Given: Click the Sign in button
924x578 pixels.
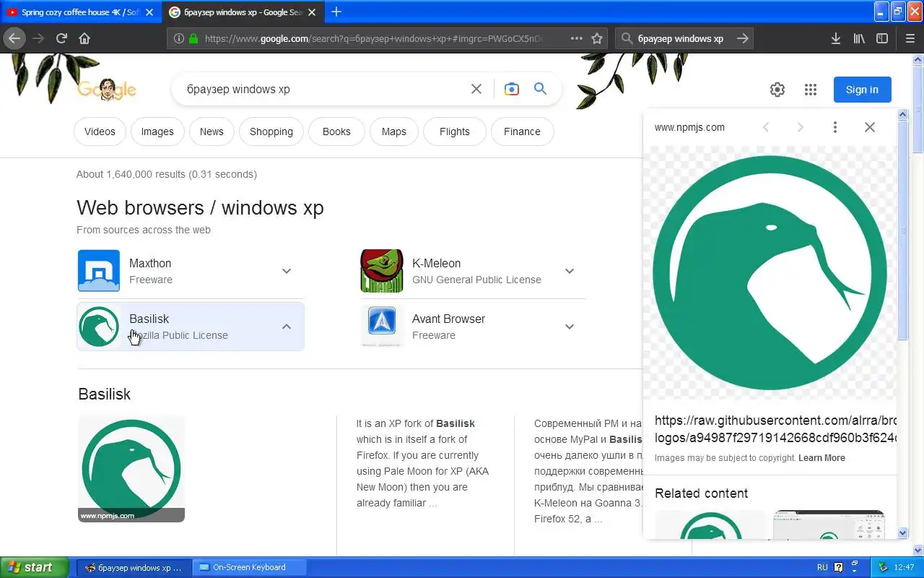Looking at the screenshot, I should coord(862,90).
